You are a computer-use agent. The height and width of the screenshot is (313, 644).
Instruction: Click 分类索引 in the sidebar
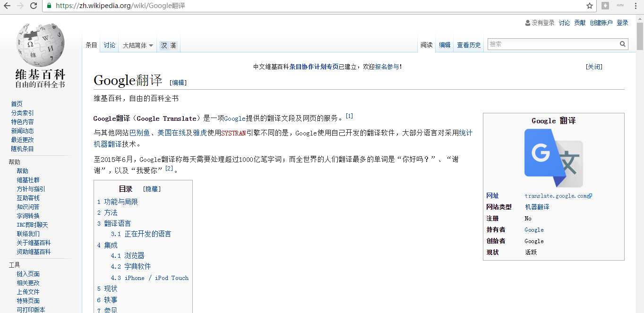[22, 113]
